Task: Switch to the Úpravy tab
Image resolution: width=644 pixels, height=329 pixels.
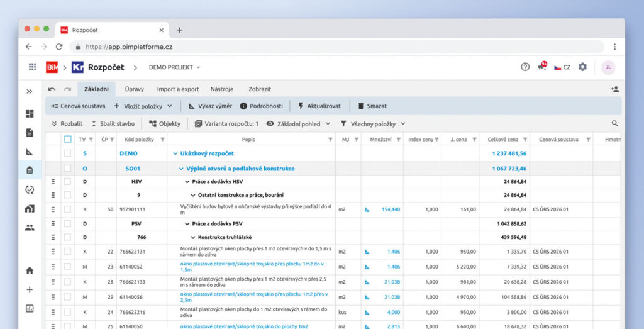Action: pyautogui.click(x=135, y=89)
